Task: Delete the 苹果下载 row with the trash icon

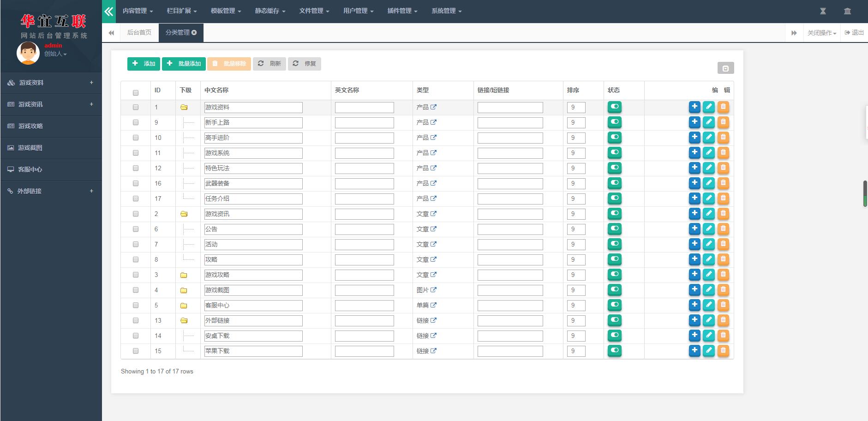Action: pos(723,351)
